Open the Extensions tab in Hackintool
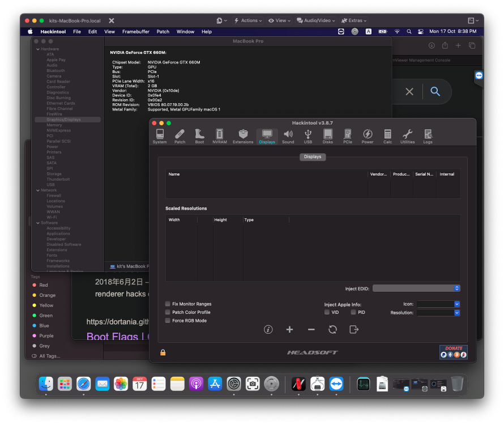 243,137
